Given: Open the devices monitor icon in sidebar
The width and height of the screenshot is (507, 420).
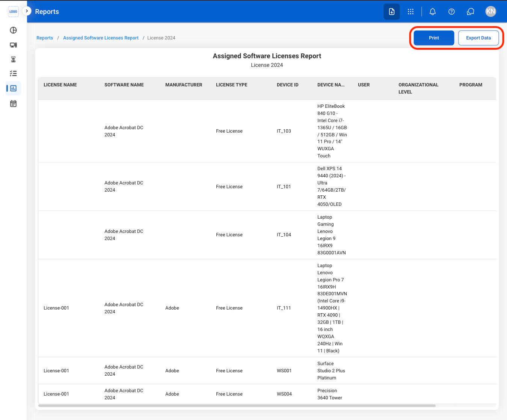Looking at the screenshot, I should [13, 45].
